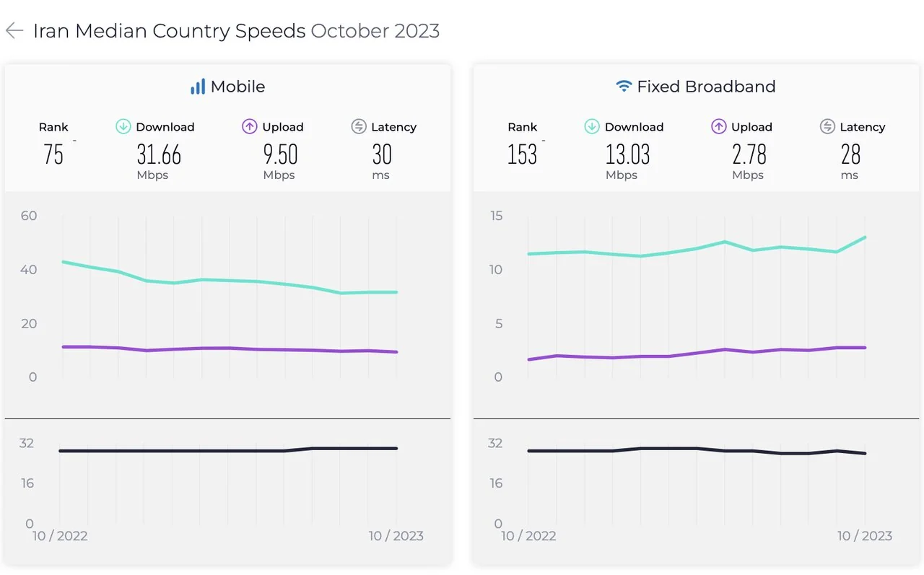This screenshot has height=575, width=924.
Task: Click the Fixed Broadband rank value 153
Action: click(522, 154)
